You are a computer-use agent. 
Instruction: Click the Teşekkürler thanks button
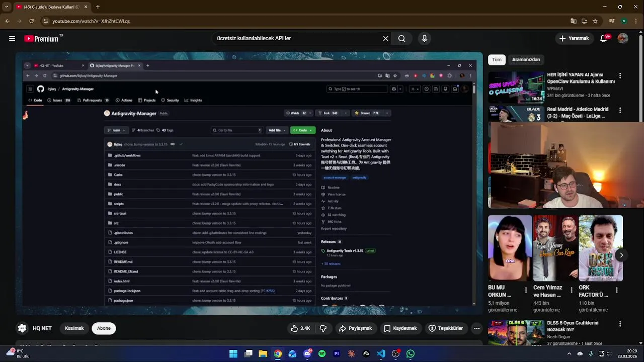tap(445, 328)
